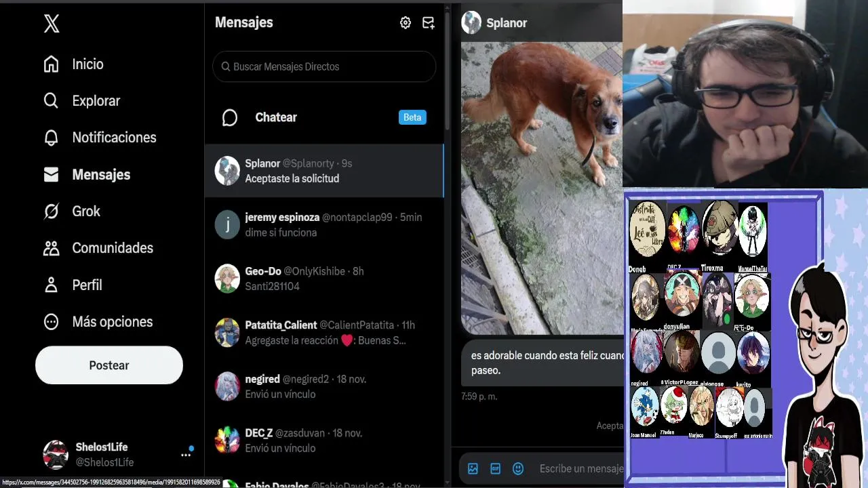Click the GIF icon in composer
The height and width of the screenshot is (488, 868).
pos(496,468)
